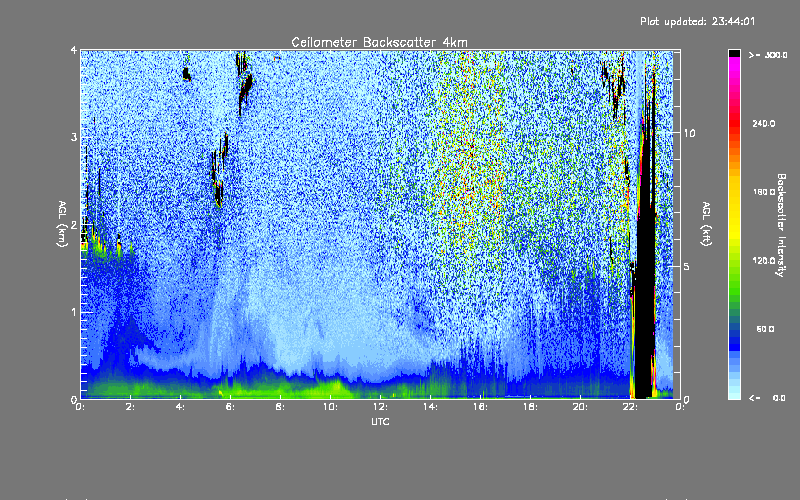Click the "240.0" colorbar value label
Image resolution: width=800 pixels, height=500 pixels.
point(764,123)
